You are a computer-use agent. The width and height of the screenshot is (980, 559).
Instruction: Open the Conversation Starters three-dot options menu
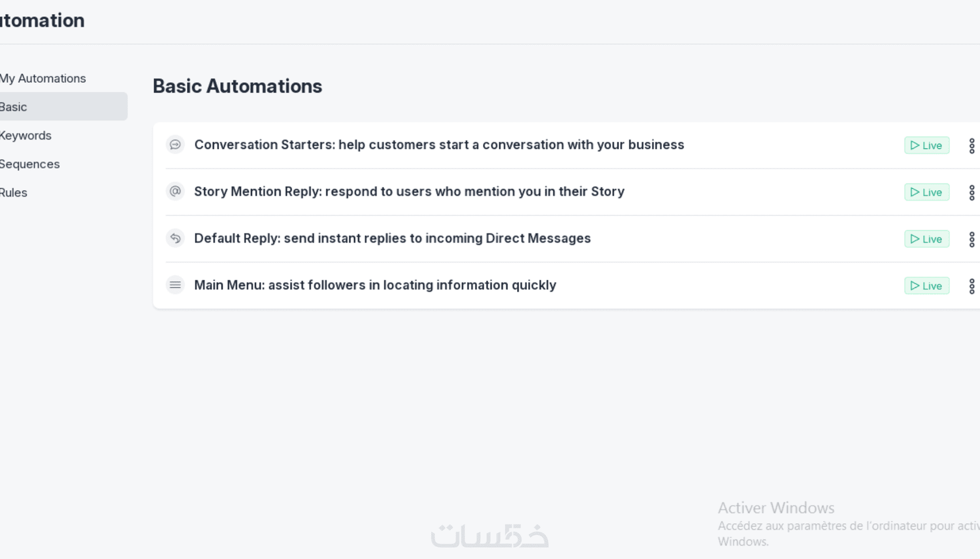coord(971,146)
